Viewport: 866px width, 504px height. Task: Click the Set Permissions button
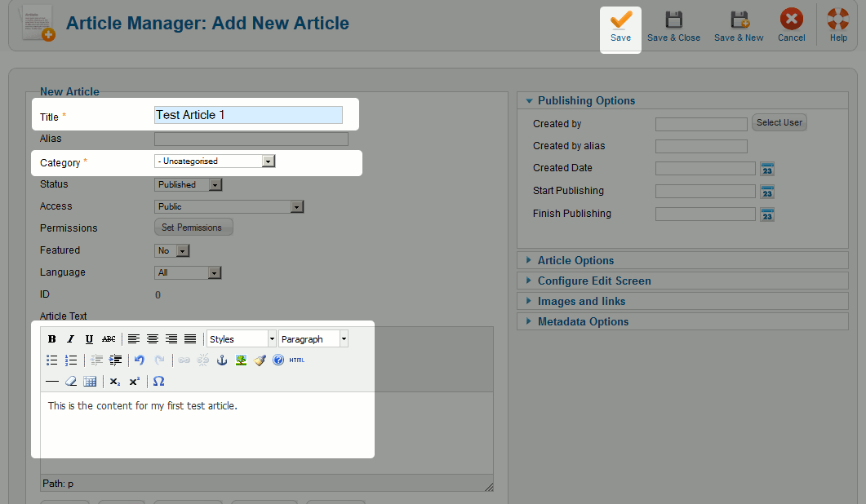point(193,228)
